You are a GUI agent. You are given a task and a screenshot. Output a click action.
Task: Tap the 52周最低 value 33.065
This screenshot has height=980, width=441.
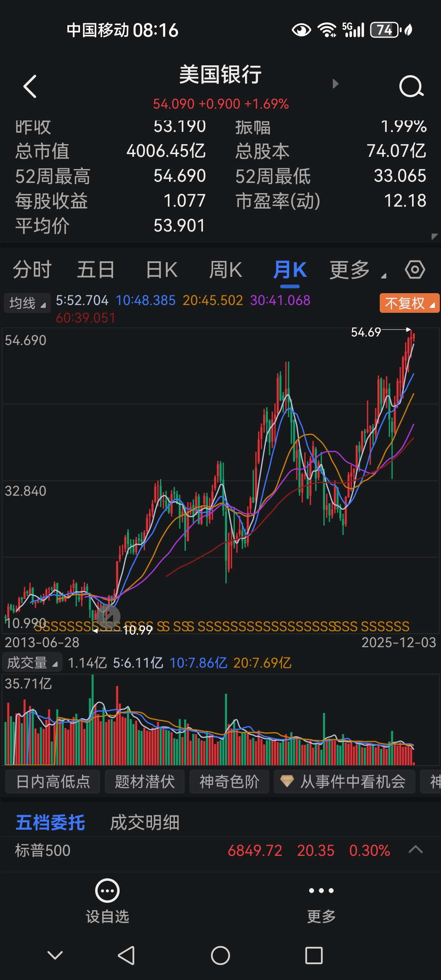coord(400,176)
